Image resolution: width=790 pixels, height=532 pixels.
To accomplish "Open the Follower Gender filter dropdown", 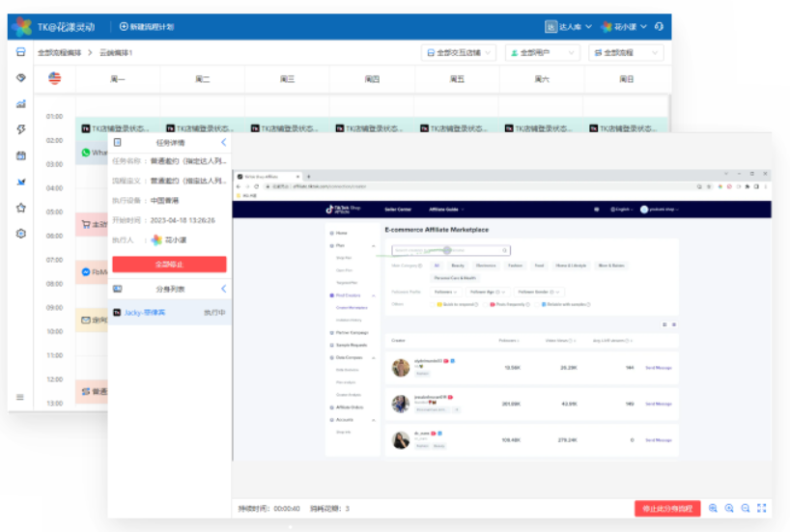I will [539, 292].
